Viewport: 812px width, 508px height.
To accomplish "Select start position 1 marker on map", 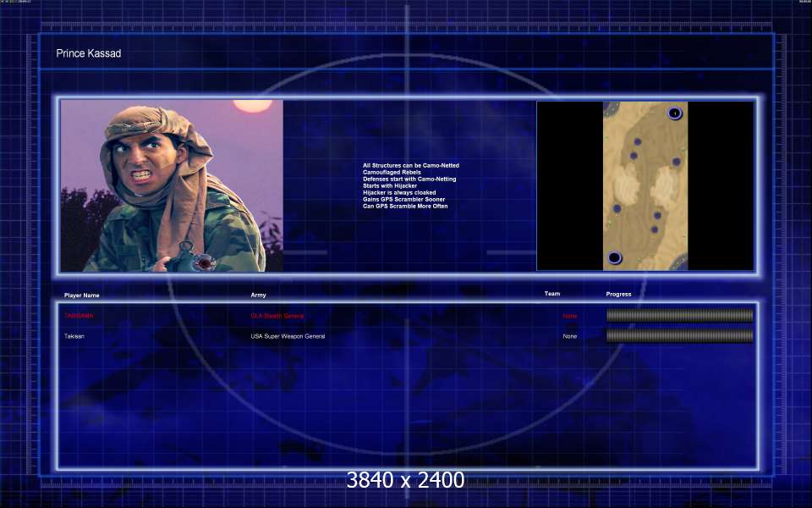I will coord(675,113).
